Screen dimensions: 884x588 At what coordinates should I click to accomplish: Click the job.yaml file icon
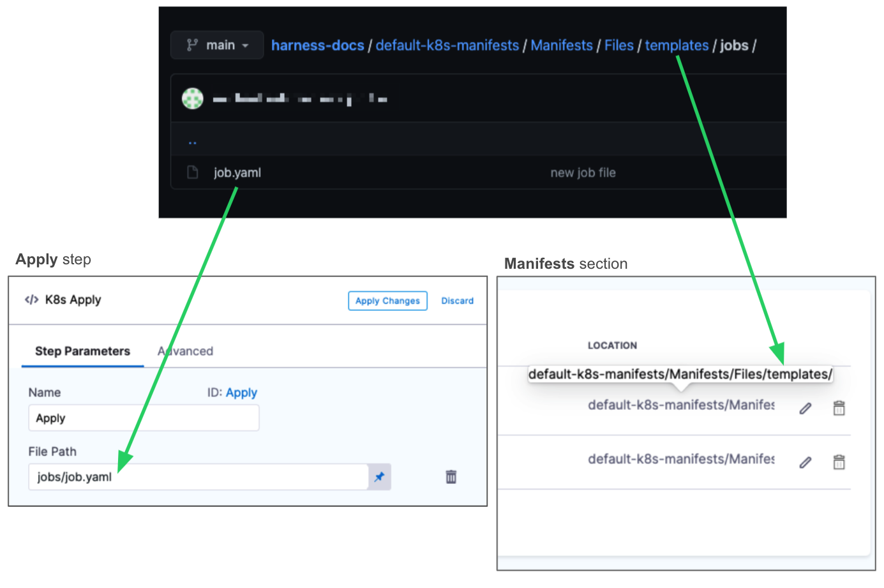coord(192,172)
